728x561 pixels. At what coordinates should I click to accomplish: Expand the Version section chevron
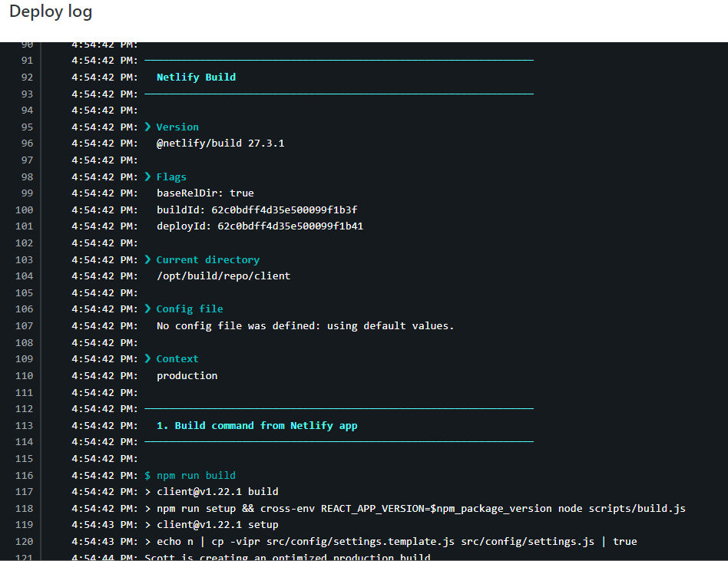click(147, 127)
